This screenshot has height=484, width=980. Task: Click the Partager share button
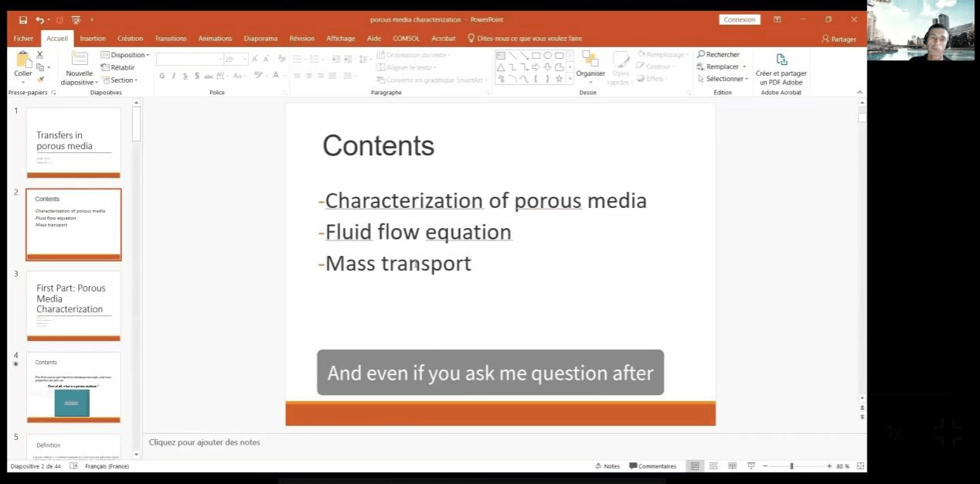[x=839, y=39]
